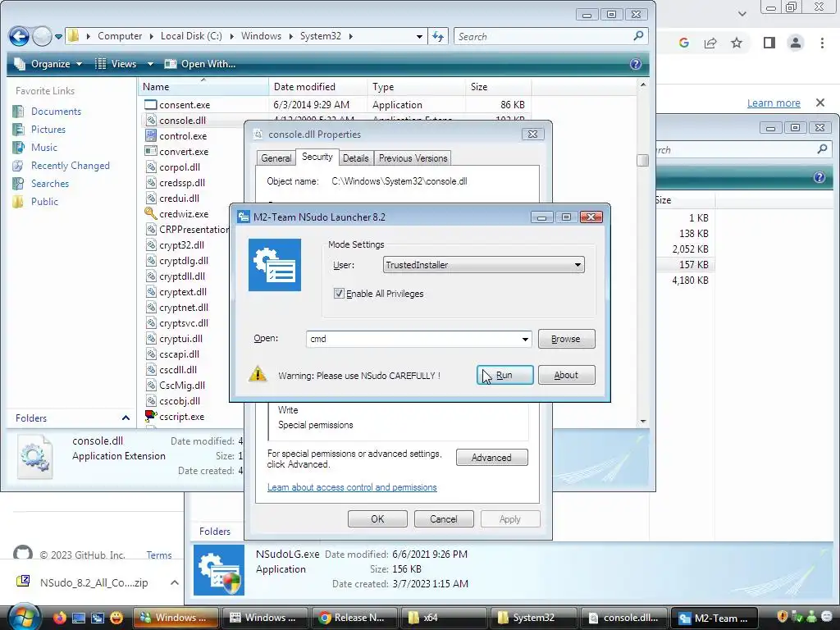Select cryptui.dll in file list
The width and height of the screenshot is (840, 630).
180,339
